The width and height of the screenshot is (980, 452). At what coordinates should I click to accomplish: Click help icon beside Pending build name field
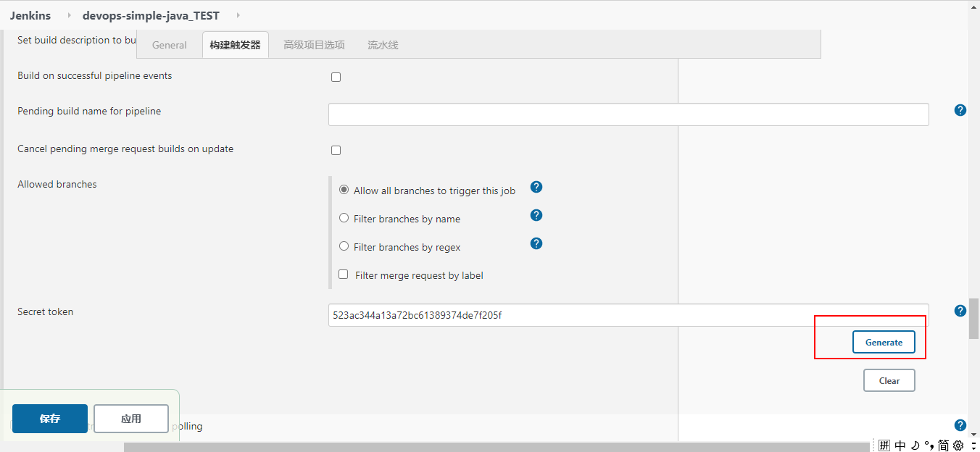pos(960,110)
